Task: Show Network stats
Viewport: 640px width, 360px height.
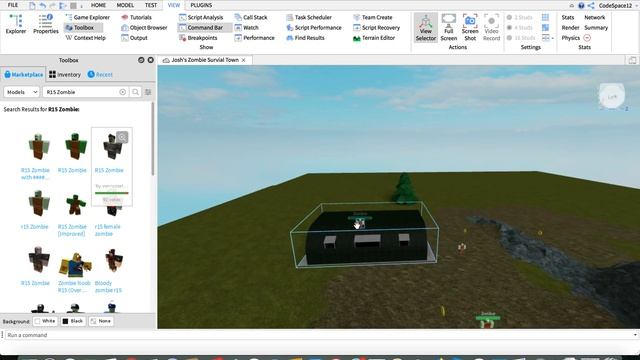Action: [x=595, y=17]
